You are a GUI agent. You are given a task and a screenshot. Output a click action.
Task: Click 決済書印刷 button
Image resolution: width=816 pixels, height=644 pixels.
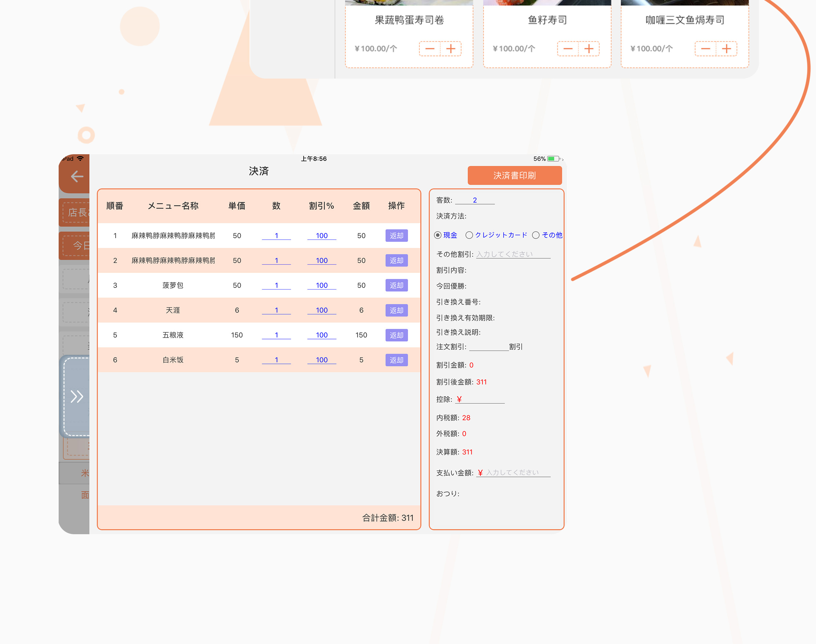[514, 176]
